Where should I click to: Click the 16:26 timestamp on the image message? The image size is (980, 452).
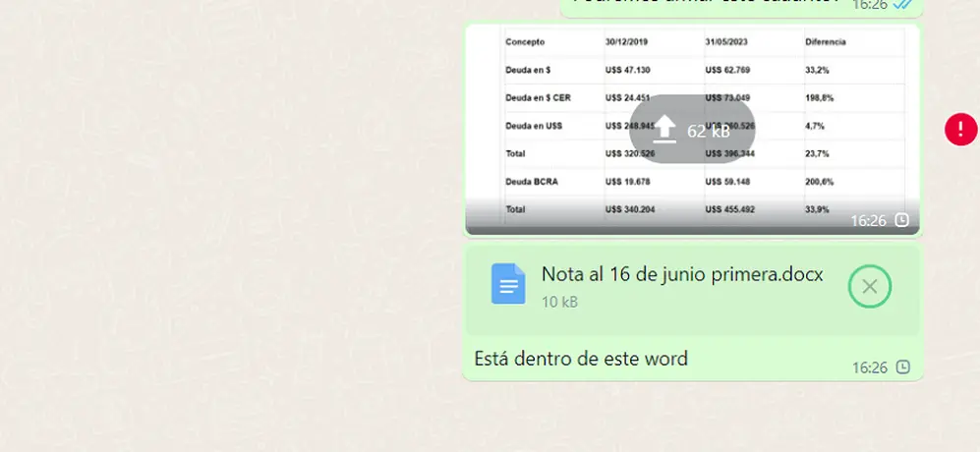pyautogui.click(x=868, y=221)
